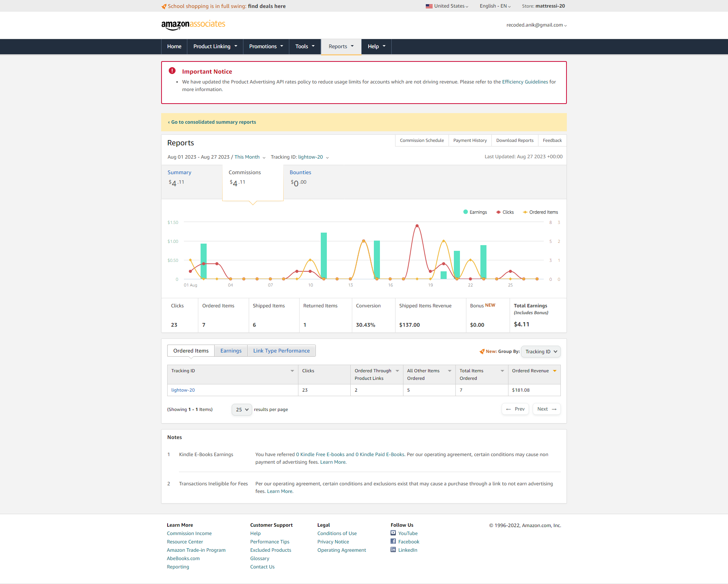Sort by Ordered Through Product Links arrow
Viewport: 728px width, 584px height.
pyautogui.click(x=397, y=371)
